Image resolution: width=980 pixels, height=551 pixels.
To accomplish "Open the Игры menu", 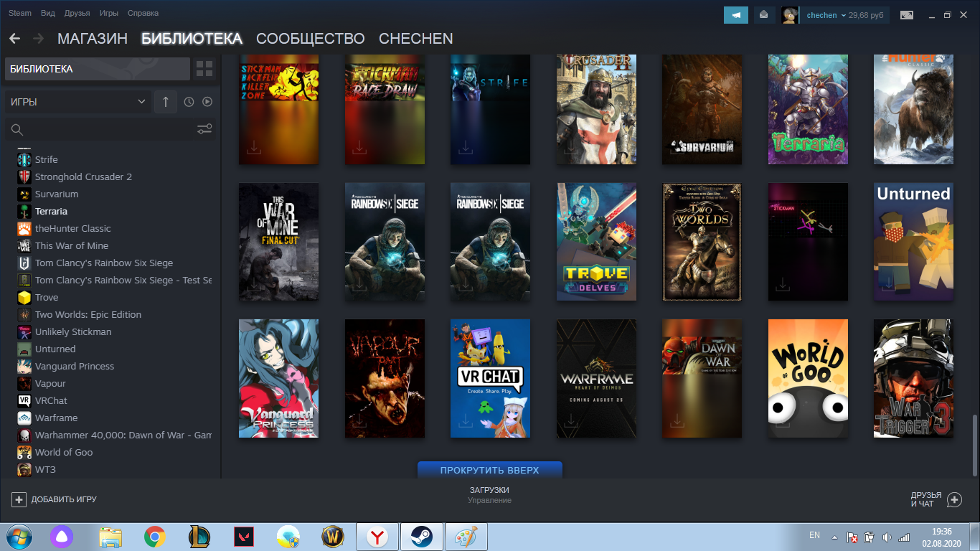I will pyautogui.click(x=109, y=14).
